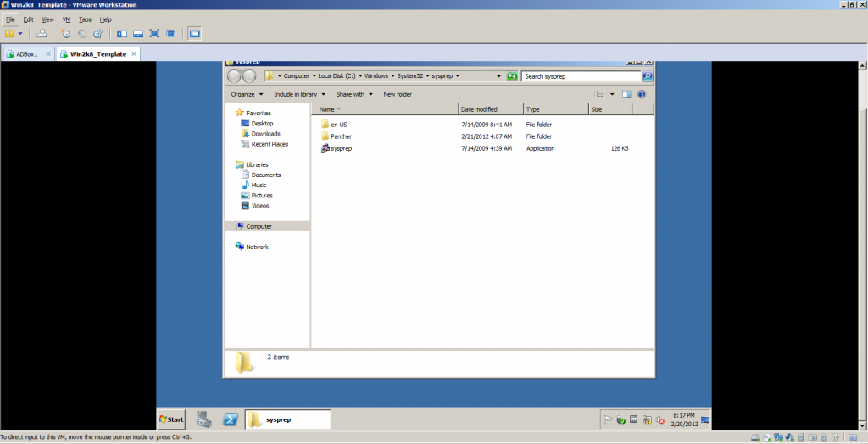This screenshot has width=868, height=444.
Task: Toggle console view toolbar button
Action: click(x=194, y=34)
